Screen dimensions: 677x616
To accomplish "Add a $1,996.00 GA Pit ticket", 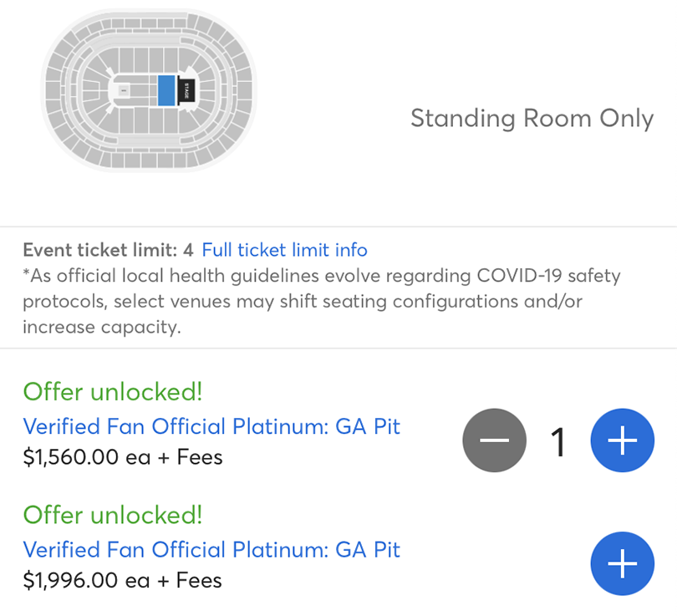I will point(622,563).
